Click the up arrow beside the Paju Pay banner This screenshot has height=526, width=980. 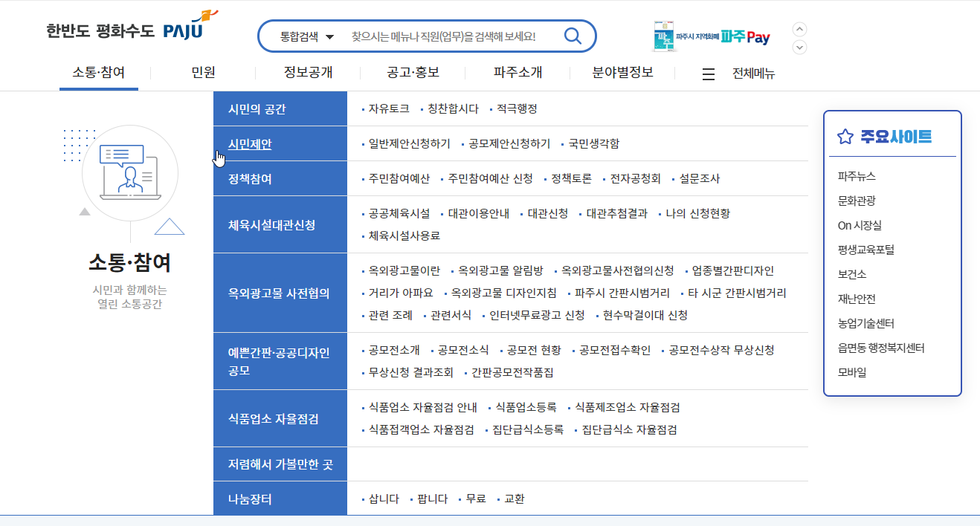[800, 30]
